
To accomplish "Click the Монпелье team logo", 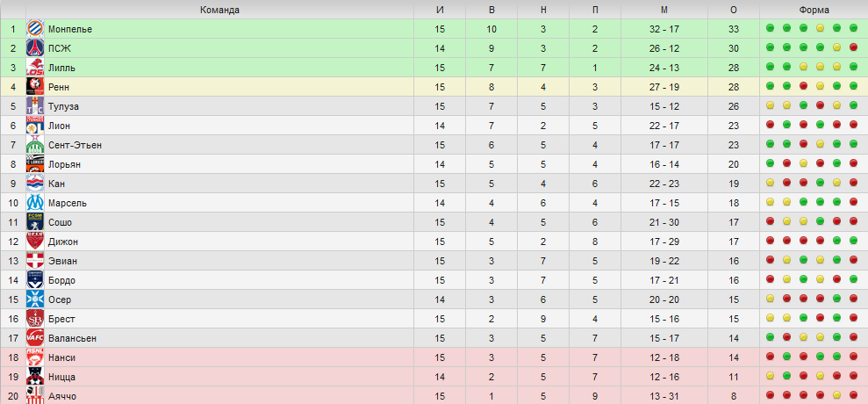I will [x=35, y=29].
